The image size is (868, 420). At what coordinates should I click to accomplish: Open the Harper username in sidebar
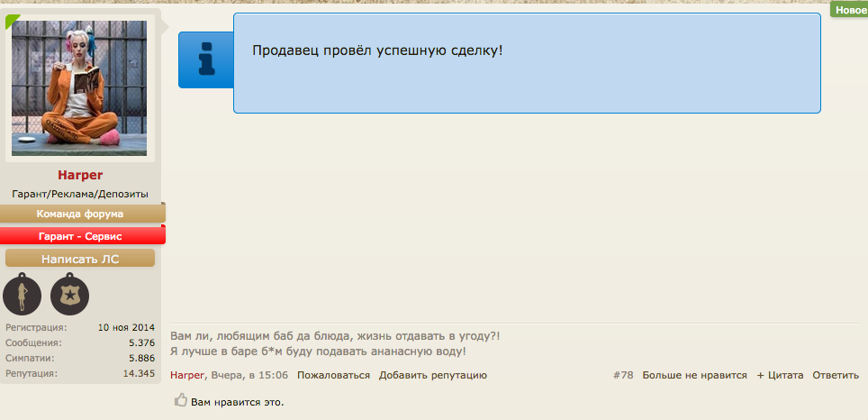tap(80, 175)
